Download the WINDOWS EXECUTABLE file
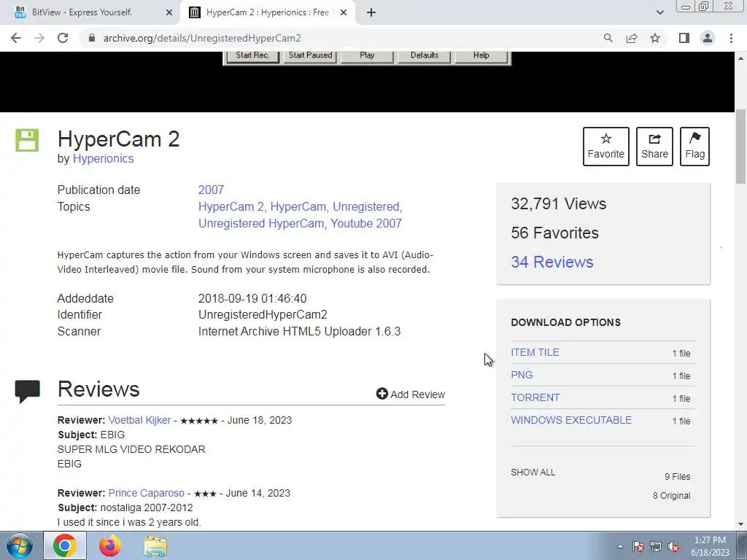Image resolution: width=747 pixels, height=560 pixels. point(571,420)
